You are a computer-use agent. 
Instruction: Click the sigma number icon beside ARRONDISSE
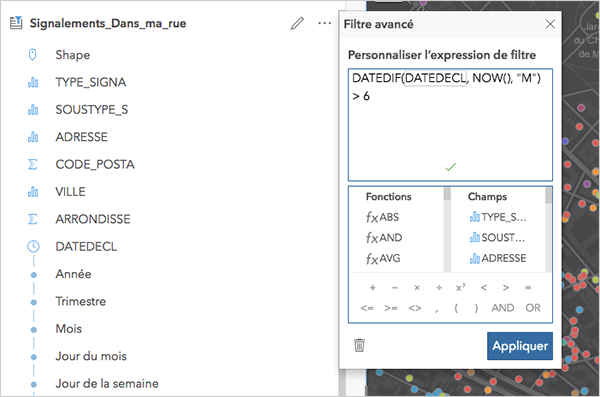33,219
